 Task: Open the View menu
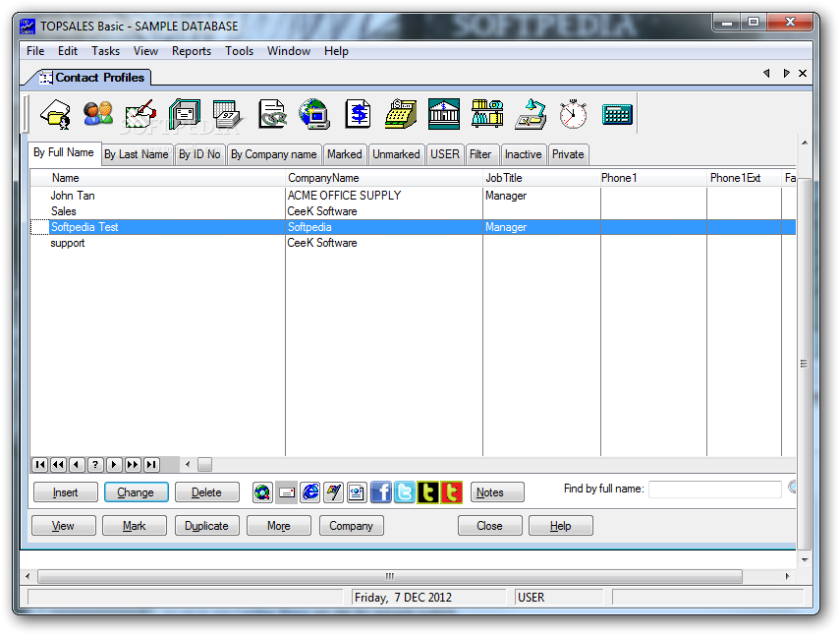[x=145, y=51]
